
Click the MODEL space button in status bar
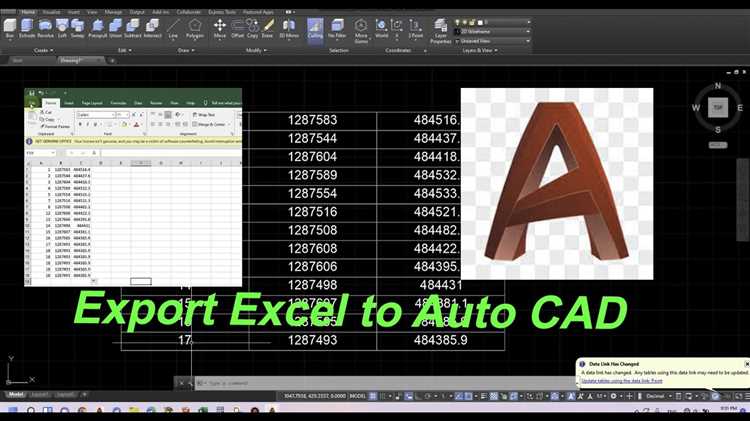pos(358,396)
